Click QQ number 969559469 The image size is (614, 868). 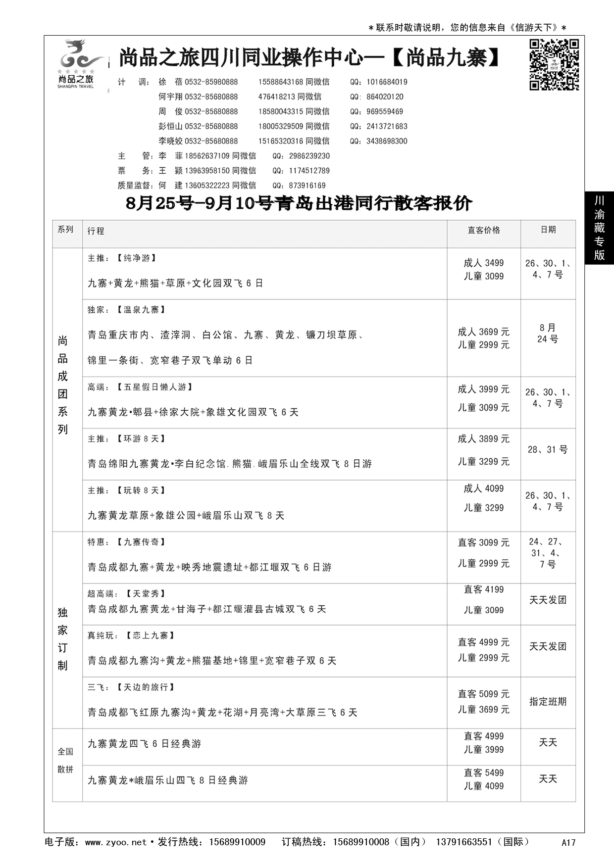(x=385, y=112)
